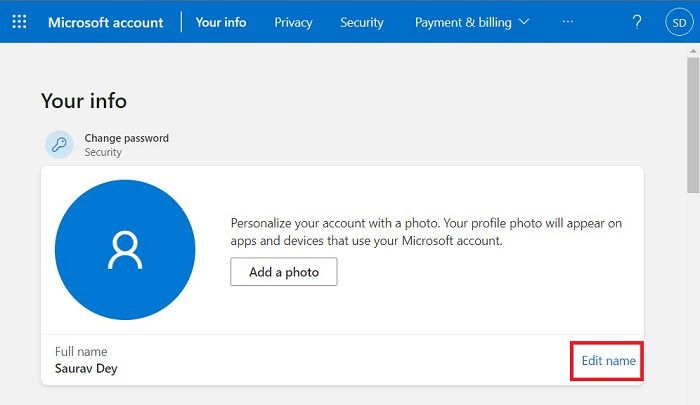
Task: Expand the Payment & billing dropdown
Action: 472,22
